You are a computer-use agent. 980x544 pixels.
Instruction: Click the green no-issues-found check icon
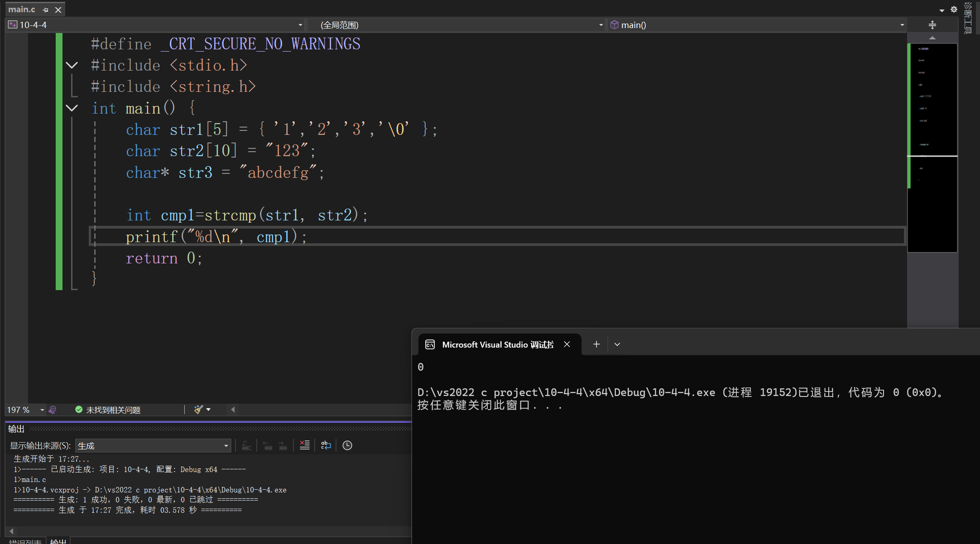pos(79,410)
